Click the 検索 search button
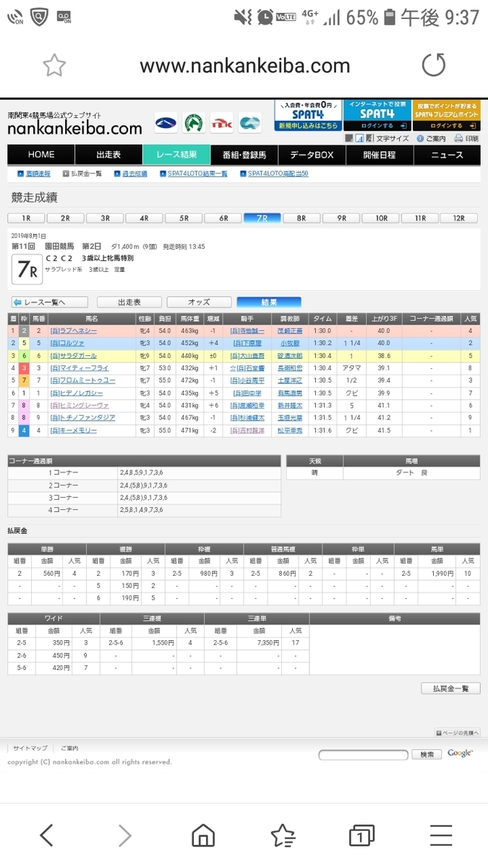This screenshot has height=868, width=488. click(427, 754)
